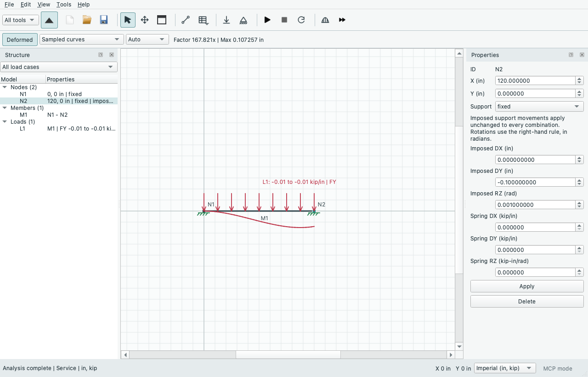
Task: Collapse the Nodes (2) tree group
Action: (x=5, y=87)
